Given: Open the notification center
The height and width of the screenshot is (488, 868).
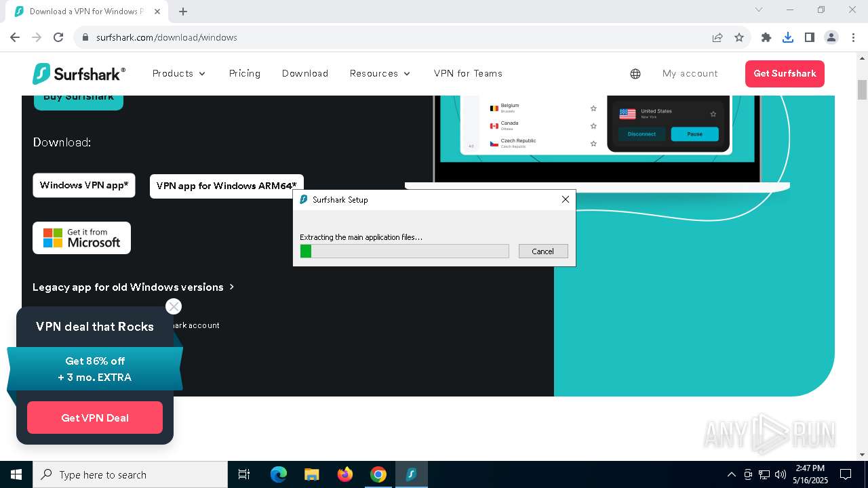Looking at the screenshot, I should pos(846,474).
